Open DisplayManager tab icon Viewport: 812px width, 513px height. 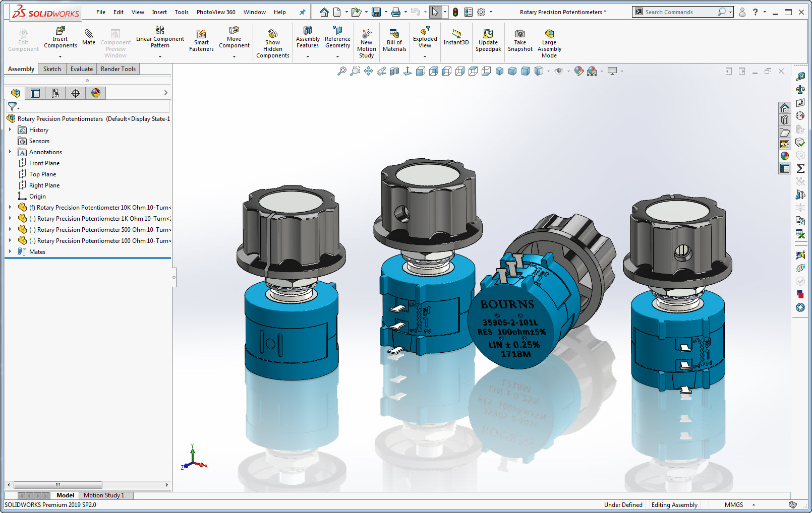96,93
